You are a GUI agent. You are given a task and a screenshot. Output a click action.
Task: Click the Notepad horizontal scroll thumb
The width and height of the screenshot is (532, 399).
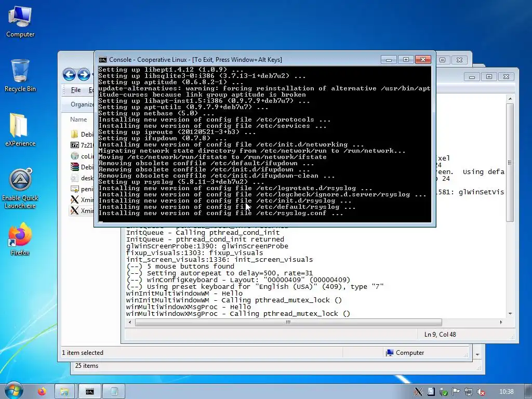click(288, 322)
